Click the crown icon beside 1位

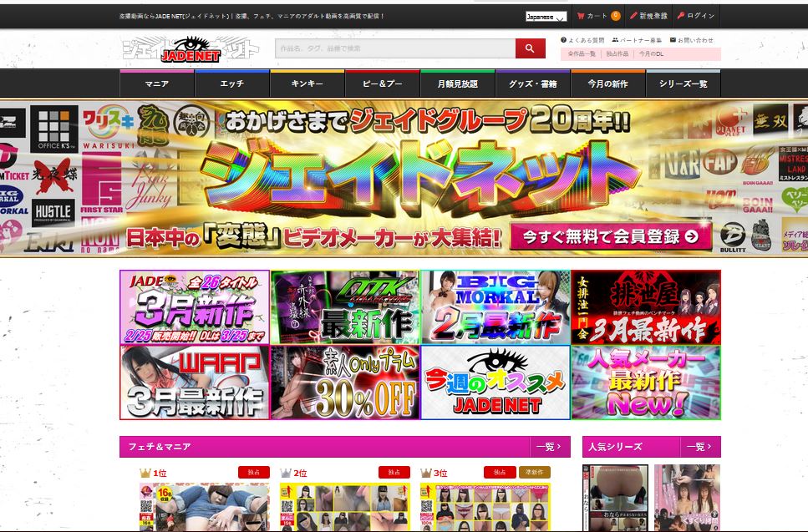[x=145, y=473]
